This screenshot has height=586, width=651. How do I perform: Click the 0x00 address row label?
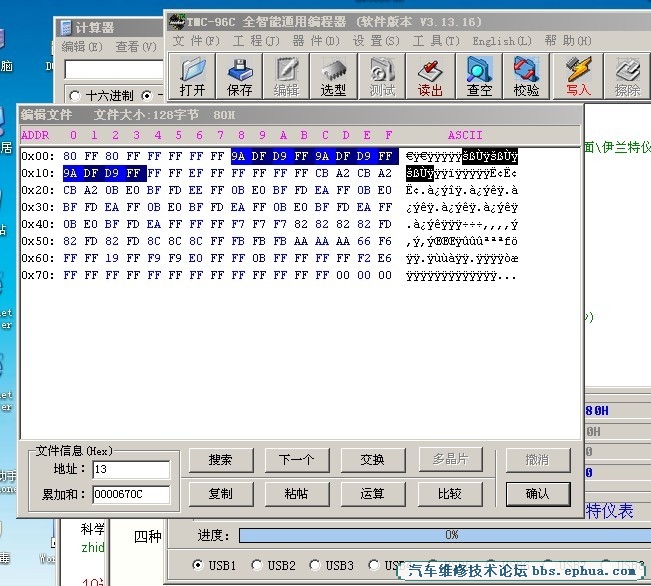(x=38, y=156)
